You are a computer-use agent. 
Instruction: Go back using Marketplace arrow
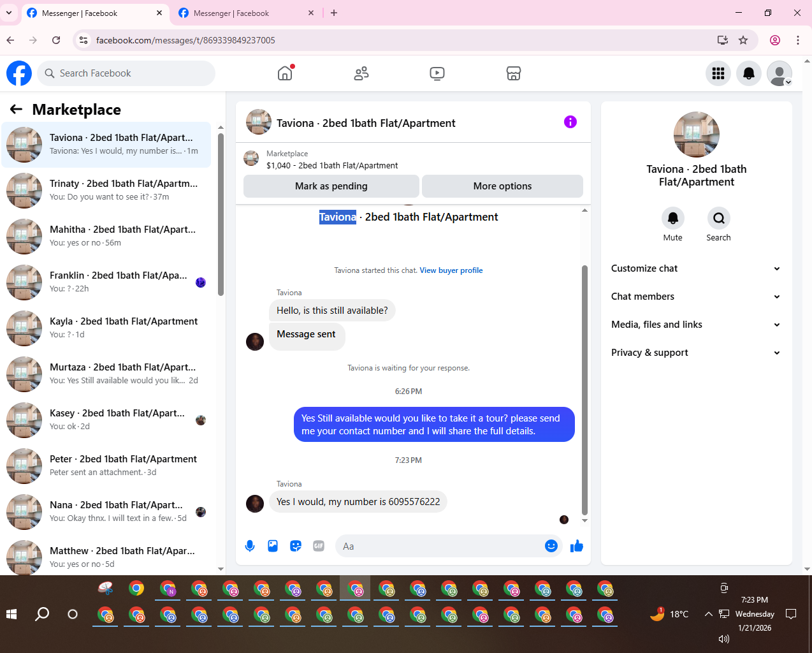pos(17,110)
